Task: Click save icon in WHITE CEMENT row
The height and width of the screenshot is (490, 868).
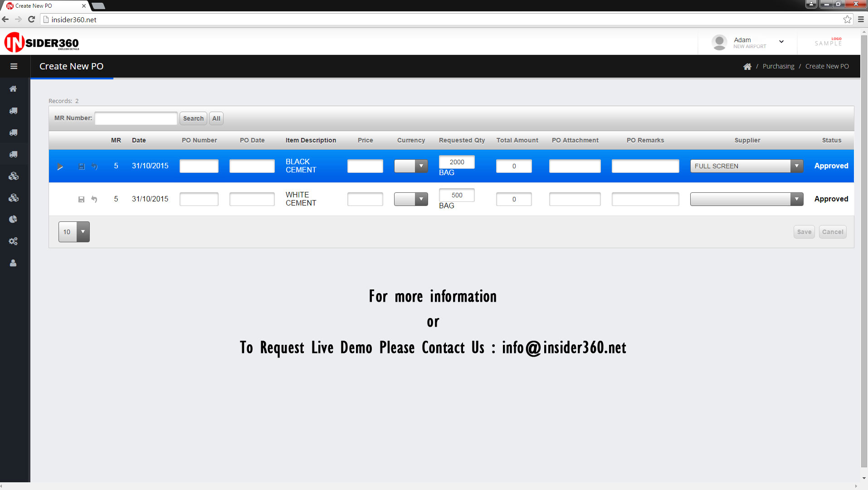Action: tap(82, 199)
